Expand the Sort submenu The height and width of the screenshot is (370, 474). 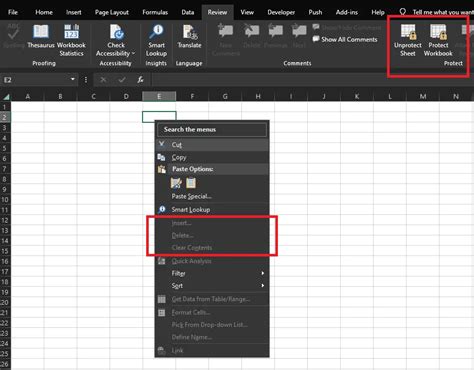point(212,286)
